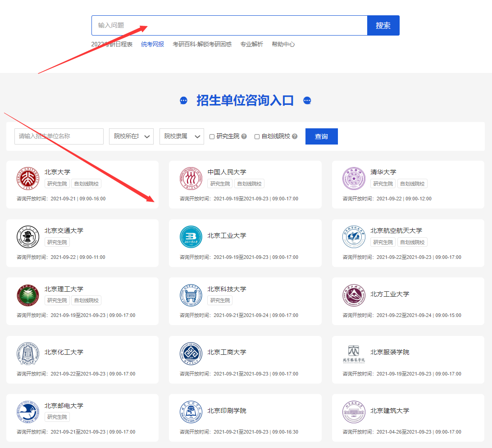492x448 pixels.
Task: Click the help icon beside 自划线院校 checkbox
Action: (x=295, y=136)
